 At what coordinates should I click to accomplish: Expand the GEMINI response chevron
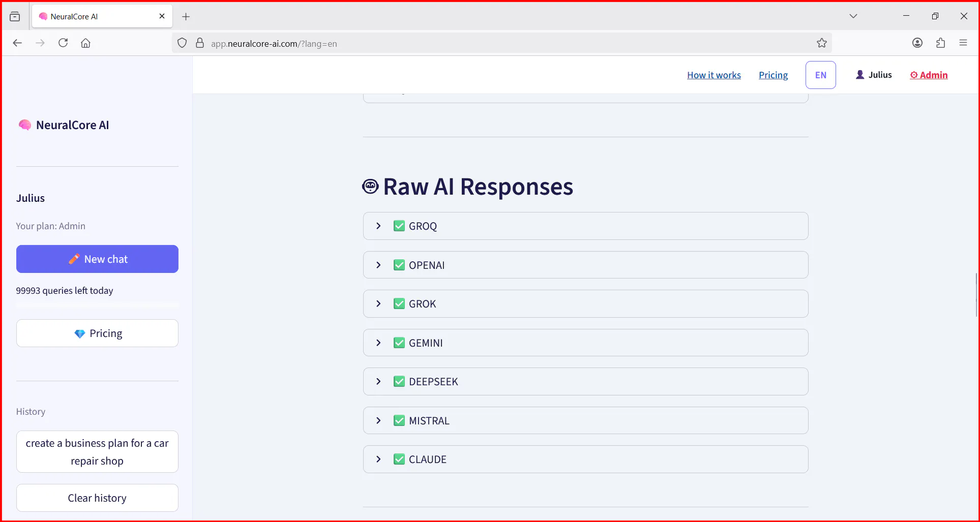point(378,343)
